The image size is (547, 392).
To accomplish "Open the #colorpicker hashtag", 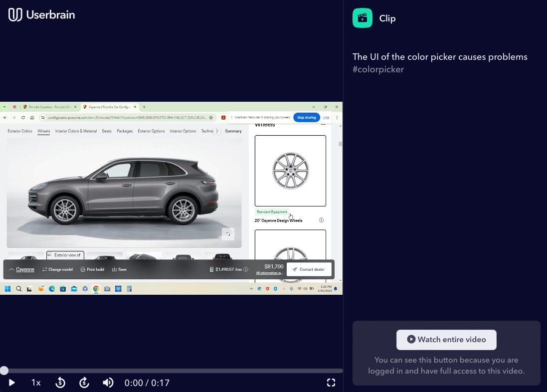I will point(378,69).
